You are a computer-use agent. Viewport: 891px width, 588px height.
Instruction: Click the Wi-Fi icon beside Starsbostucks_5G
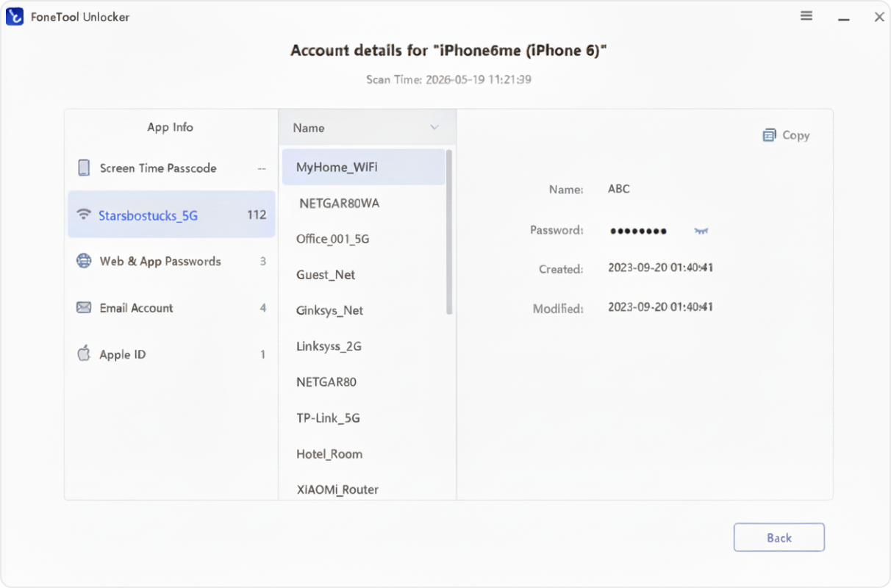click(84, 215)
